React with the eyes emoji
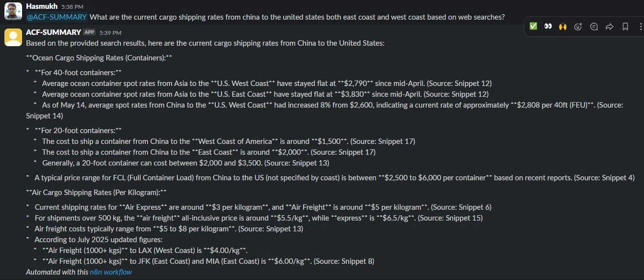Screen dimensions: 644x280 pyautogui.click(x=548, y=27)
